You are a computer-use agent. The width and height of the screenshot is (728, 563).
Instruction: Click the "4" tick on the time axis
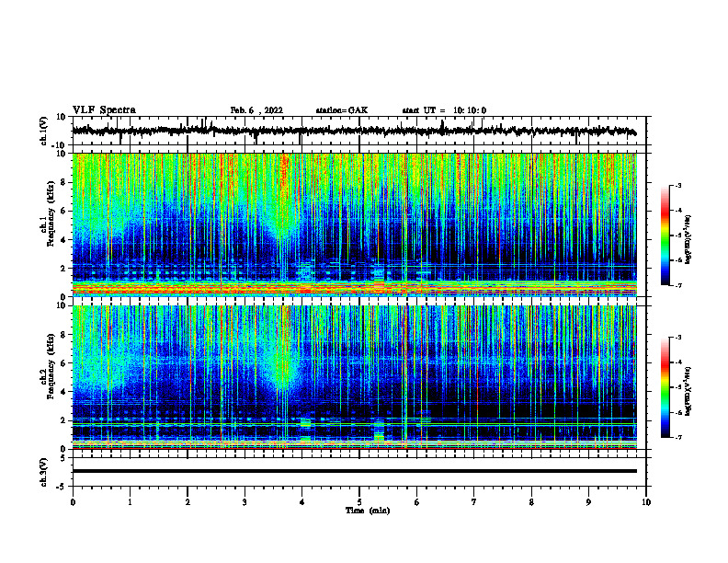302,502
